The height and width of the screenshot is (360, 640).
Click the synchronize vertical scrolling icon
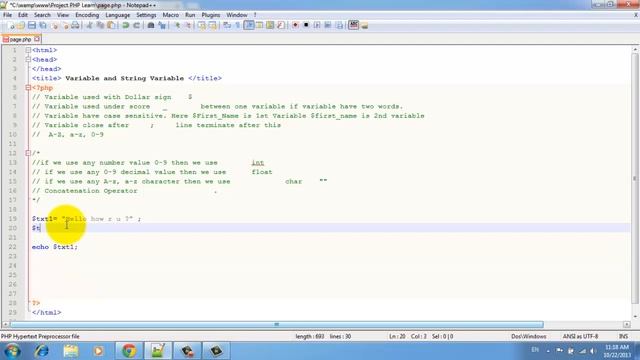(202, 25)
